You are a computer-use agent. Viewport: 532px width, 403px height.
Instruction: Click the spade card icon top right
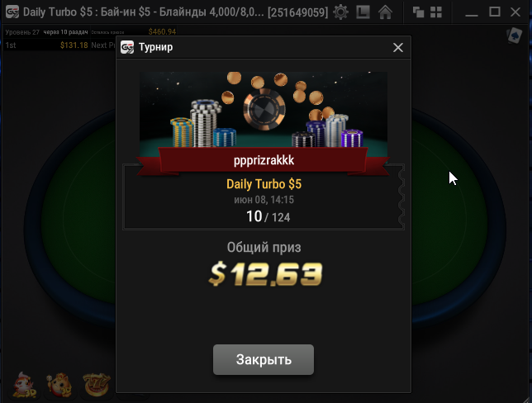point(515,36)
